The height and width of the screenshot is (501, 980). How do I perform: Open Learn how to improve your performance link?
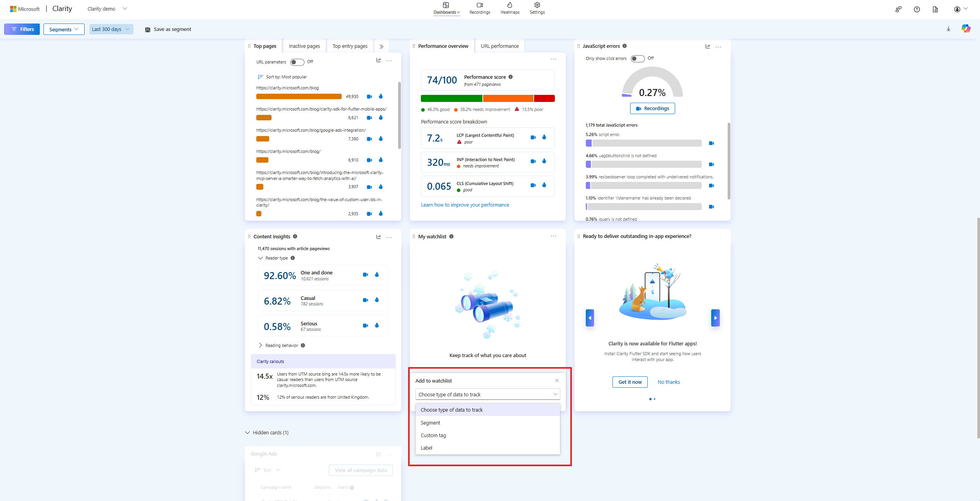point(465,205)
